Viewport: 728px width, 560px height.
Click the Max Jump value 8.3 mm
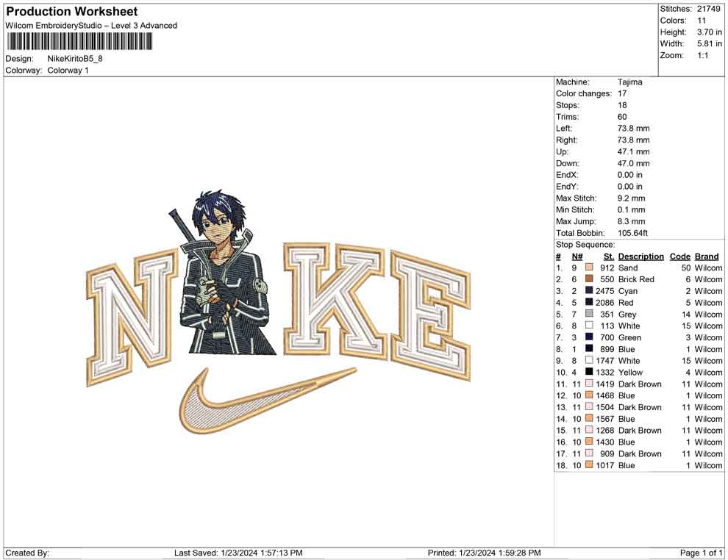click(x=631, y=221)
